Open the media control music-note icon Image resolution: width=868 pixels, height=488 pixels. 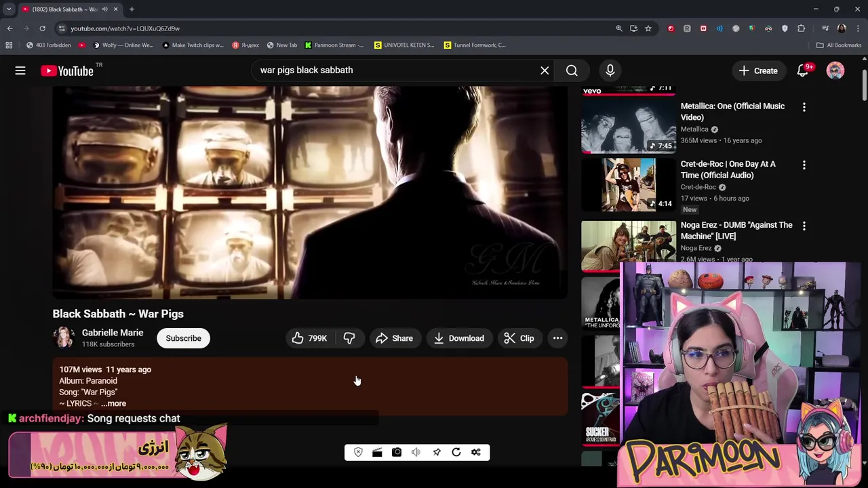(x=825, y=28)
